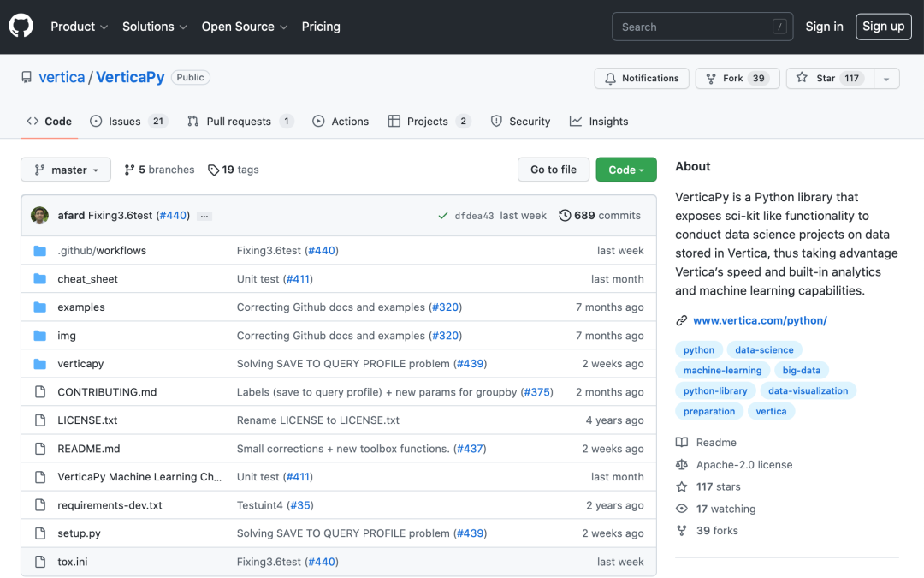Click the file icon for CONTRIBUTING.md
Viewport: 924px width, 578px height.
(40, 392)
